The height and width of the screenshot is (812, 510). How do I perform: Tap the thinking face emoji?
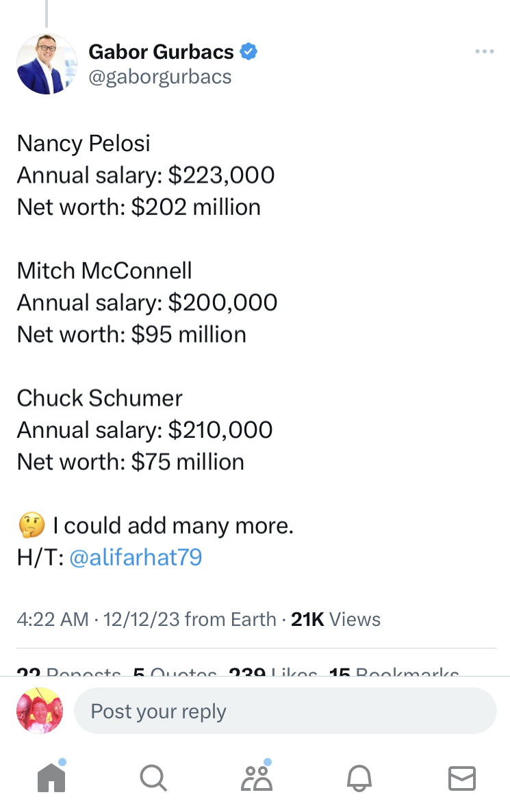31,525
